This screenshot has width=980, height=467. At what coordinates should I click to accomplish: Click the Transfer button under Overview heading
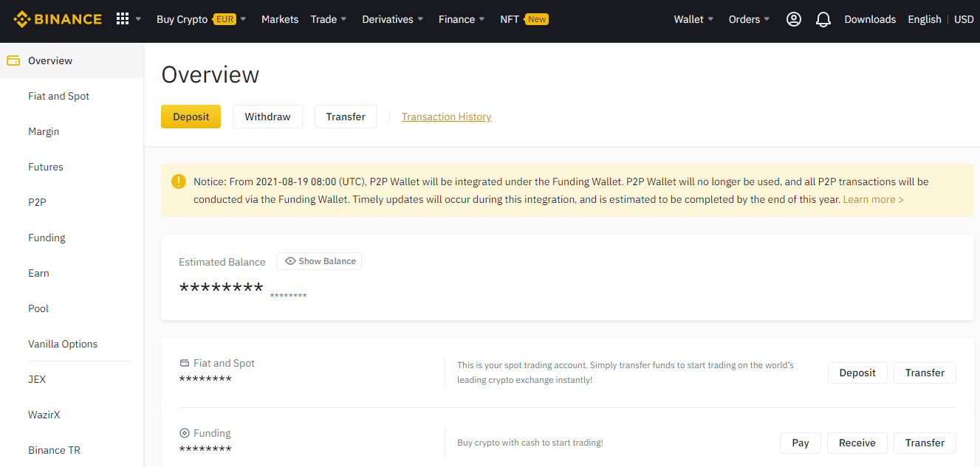tap(346, 117)
